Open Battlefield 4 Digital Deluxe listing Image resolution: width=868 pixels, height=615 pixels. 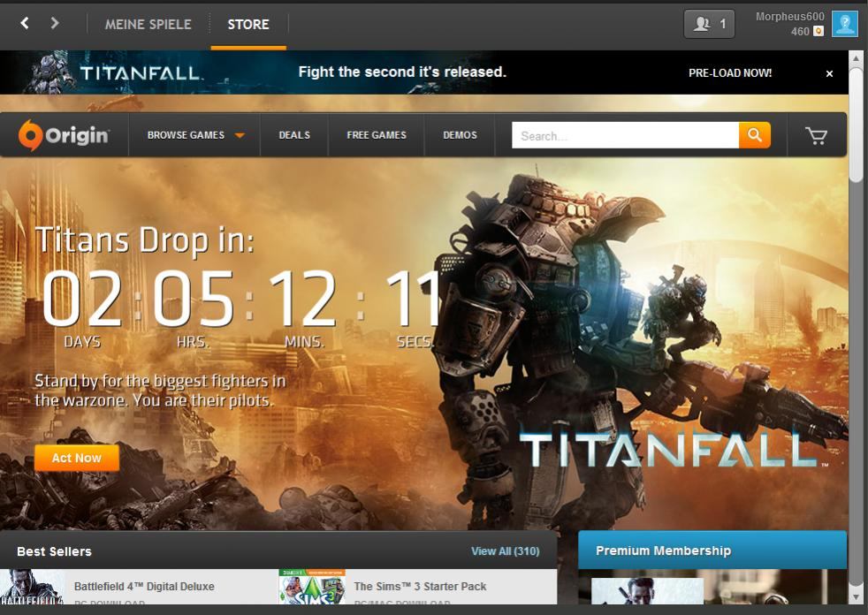click(x=144, y=586)
